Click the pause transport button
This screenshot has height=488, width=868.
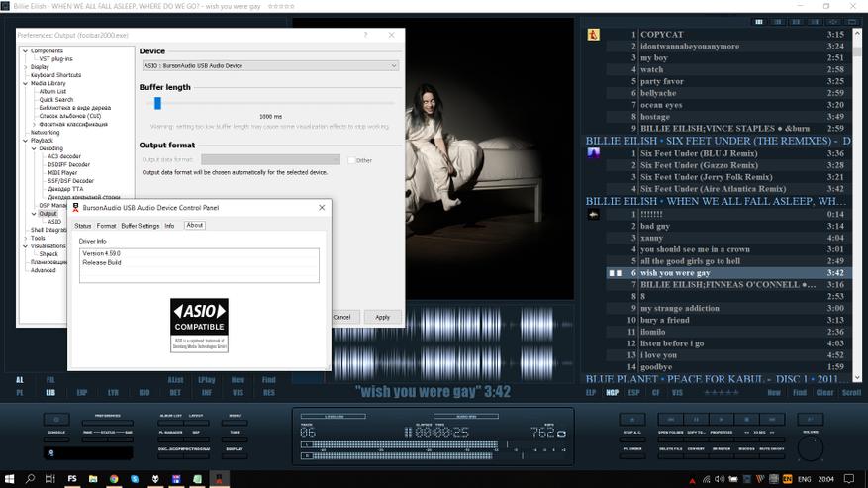tap(696, 420)
